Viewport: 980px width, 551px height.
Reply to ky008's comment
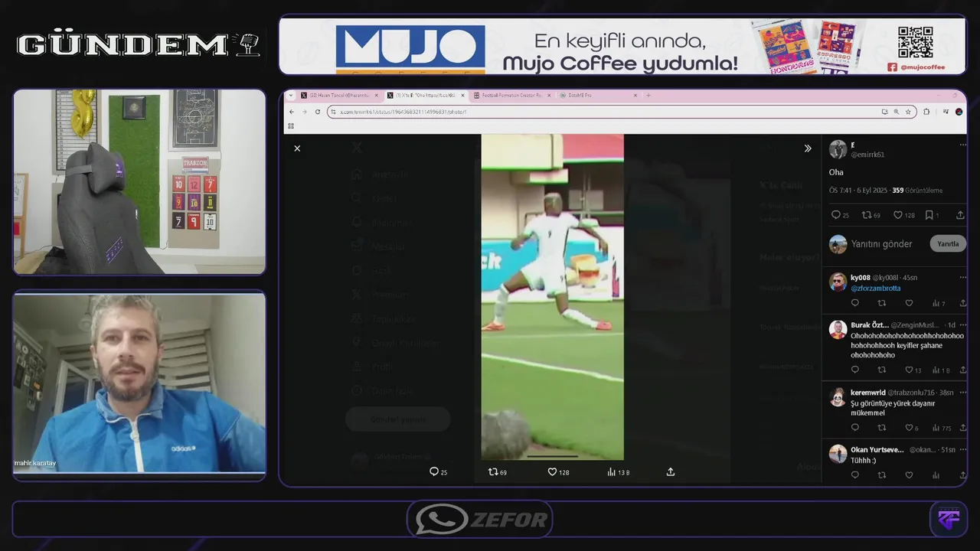pyautogui.click(x=855, y=304)
